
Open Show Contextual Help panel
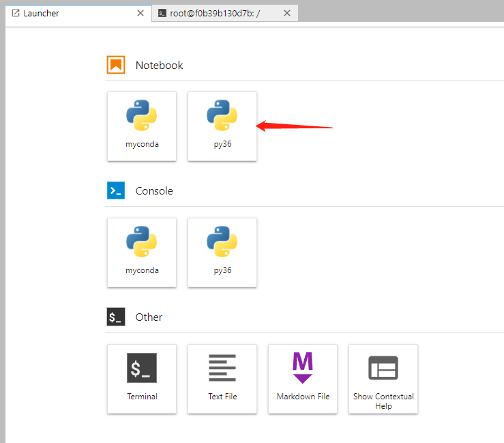coord(383,379)
